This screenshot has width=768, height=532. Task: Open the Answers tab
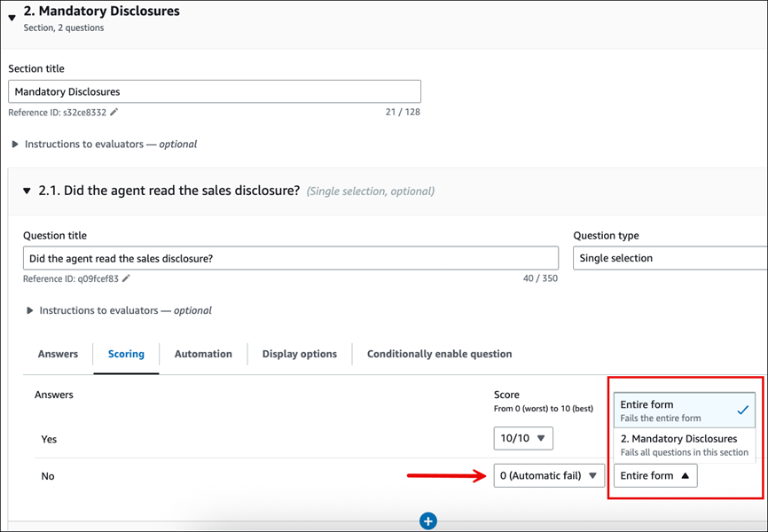[58, 354]
